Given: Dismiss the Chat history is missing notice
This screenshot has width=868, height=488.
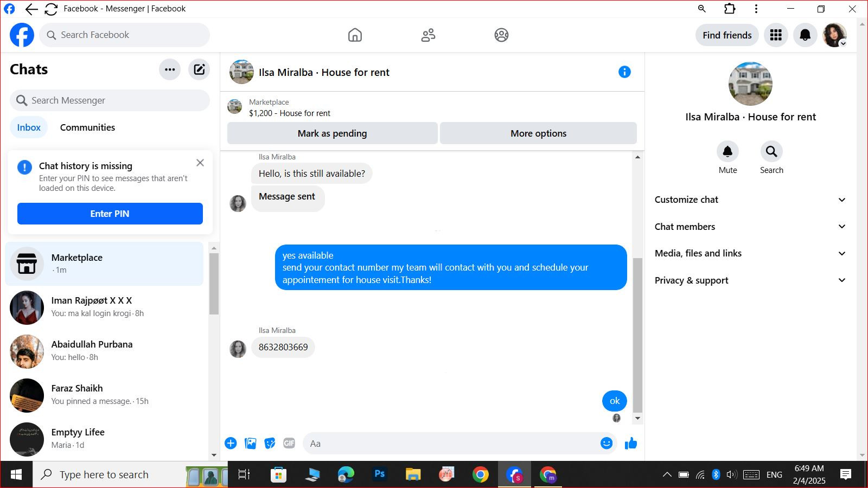Looking at the screenshot, I should point(200,163).
